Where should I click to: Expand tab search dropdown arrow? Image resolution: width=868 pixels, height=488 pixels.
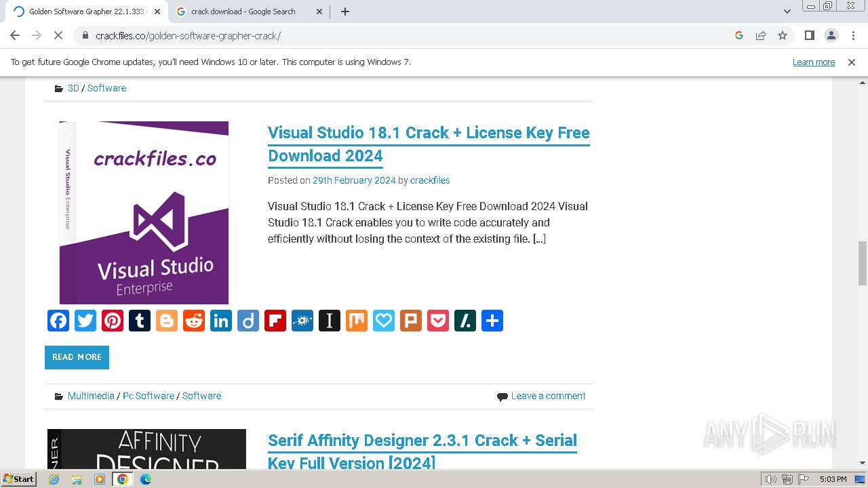click(x=787, y=12)
